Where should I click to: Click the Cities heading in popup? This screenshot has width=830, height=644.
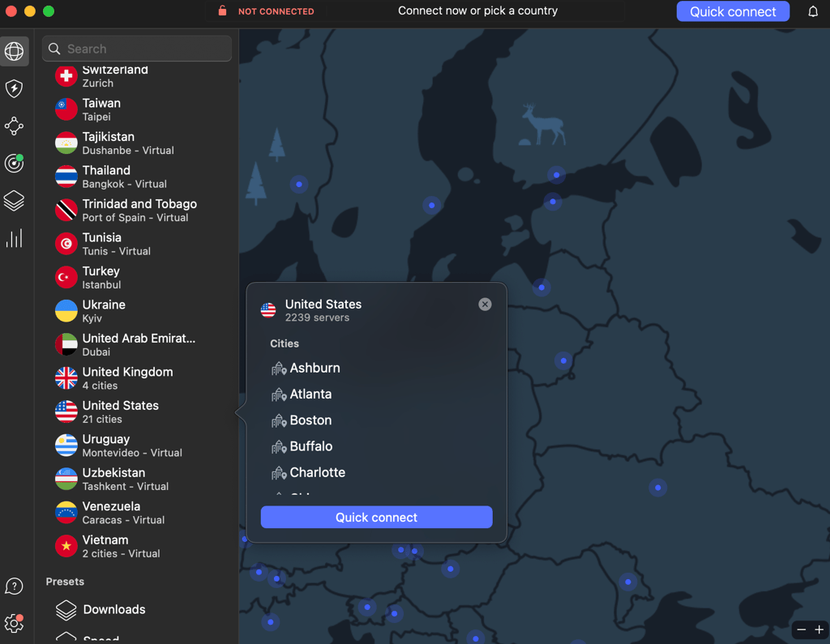pyautogui.click(x=285, y=343)
